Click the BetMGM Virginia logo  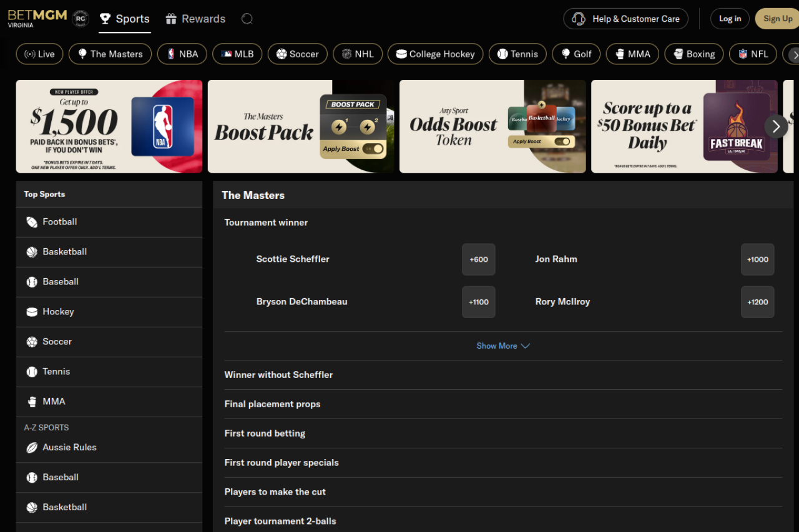pos(37,18)
